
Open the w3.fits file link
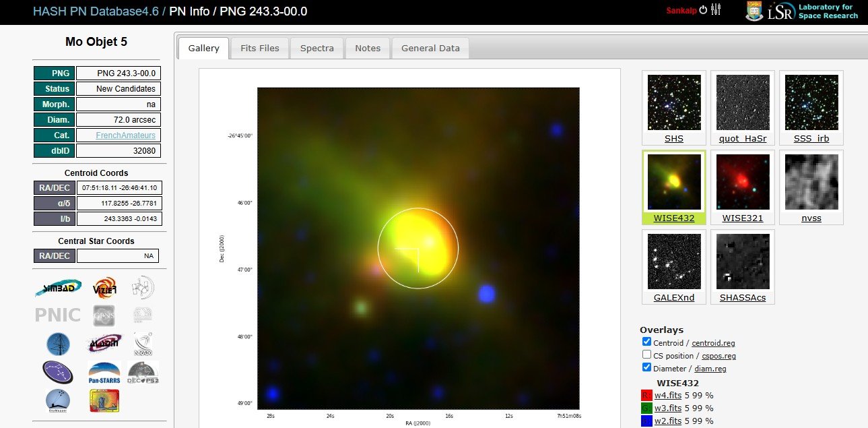pyautogui.click(x=668, y=408)
